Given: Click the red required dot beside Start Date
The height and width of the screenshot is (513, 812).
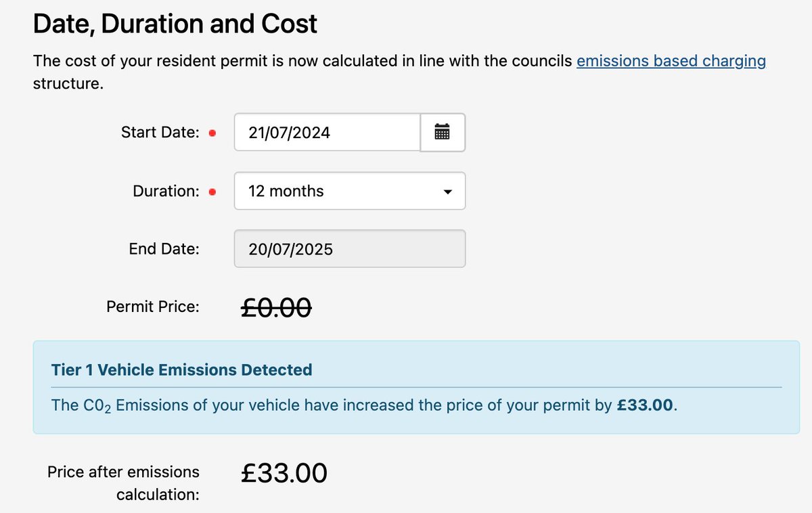Looking at the screenshot, I should click(x=212, y=133).
